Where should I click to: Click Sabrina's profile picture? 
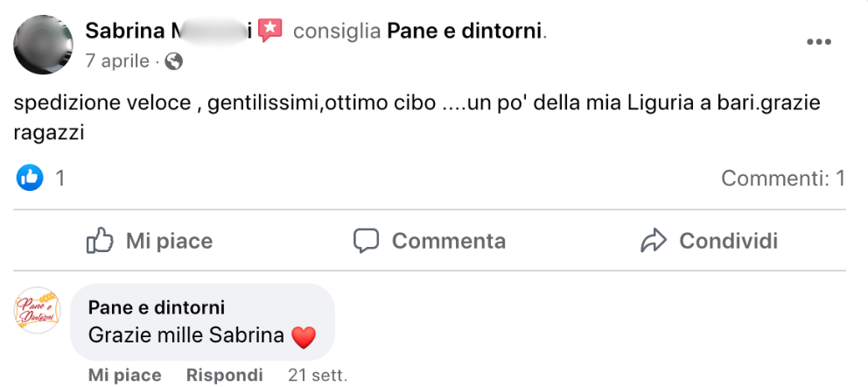(x=44, y=46)
